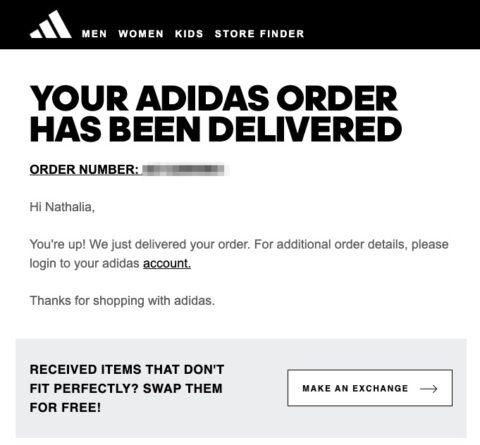The image size is (480, 445).
Task: Click the blurred order number value
Action: pos(184,170)
